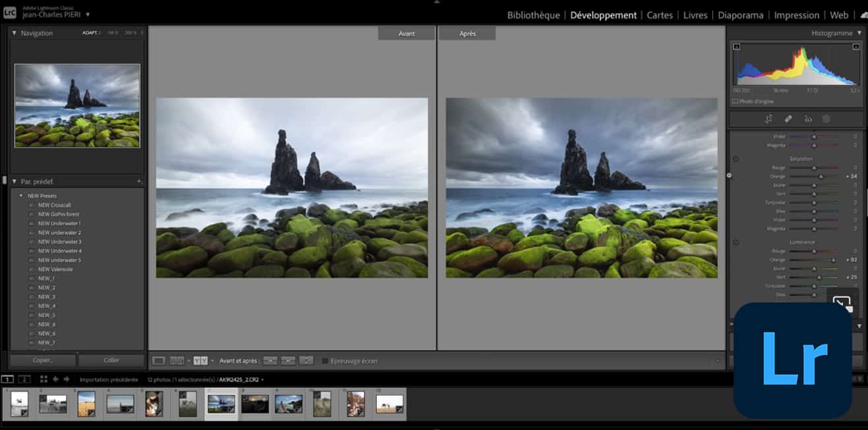Toggle the shadow clipping indicator in histogram

736,47
